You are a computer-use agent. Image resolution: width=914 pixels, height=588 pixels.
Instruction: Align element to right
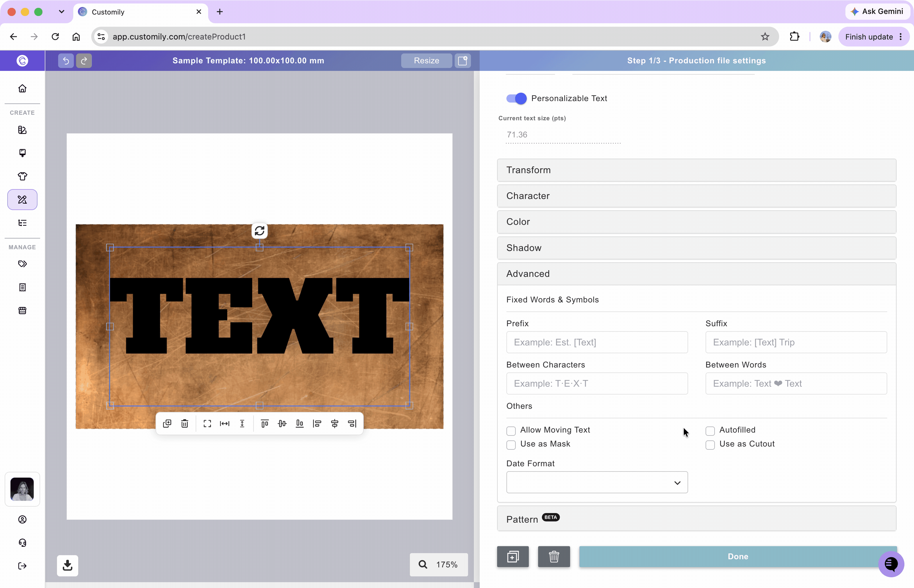tap(352, 424)
